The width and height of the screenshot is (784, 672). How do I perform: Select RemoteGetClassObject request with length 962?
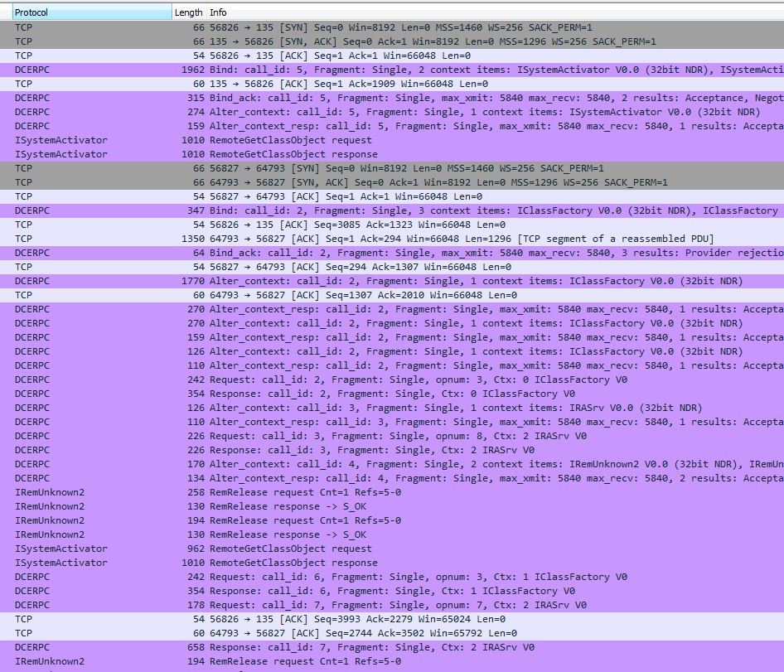pos(392,549)
